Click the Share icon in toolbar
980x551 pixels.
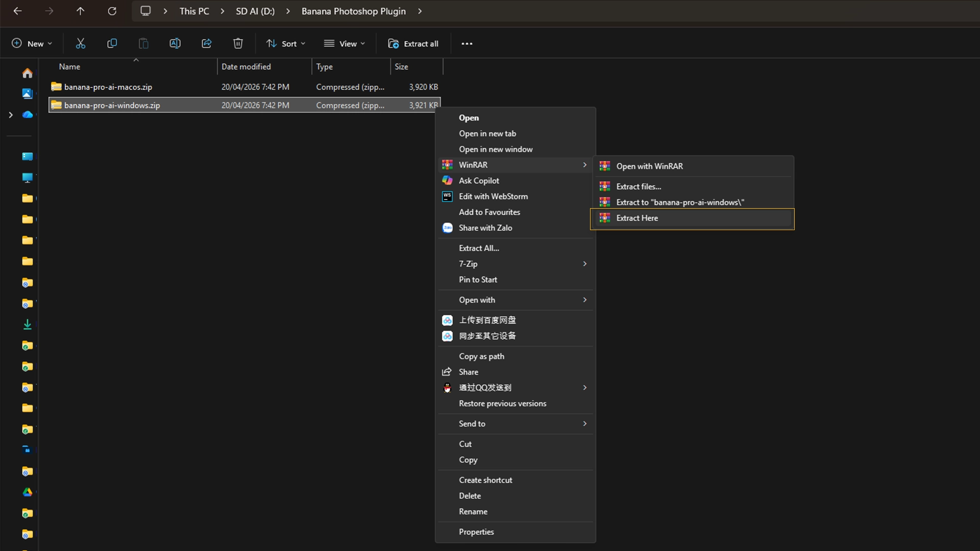[207, 43]
